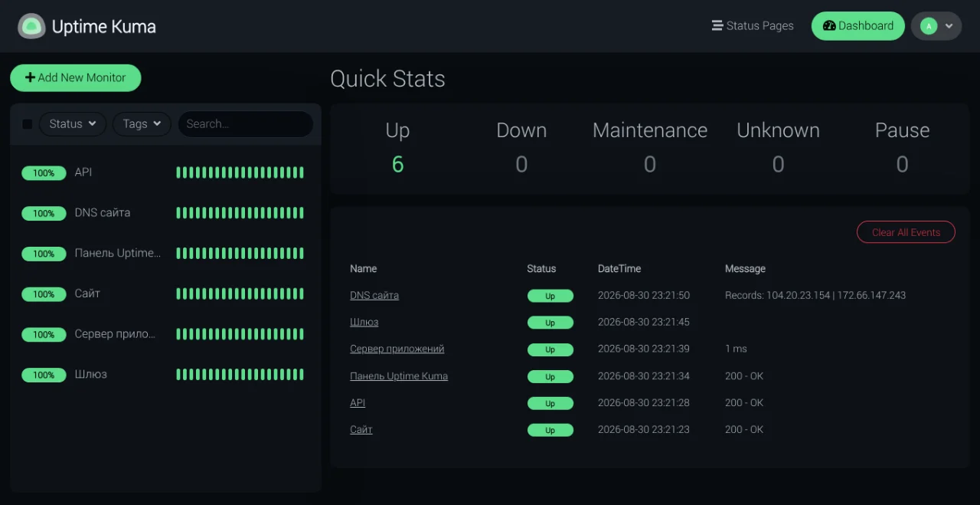Screen dimensions: 980x505
Task: Click the Шлюз heartbeat bar
Action: point(240,375)
